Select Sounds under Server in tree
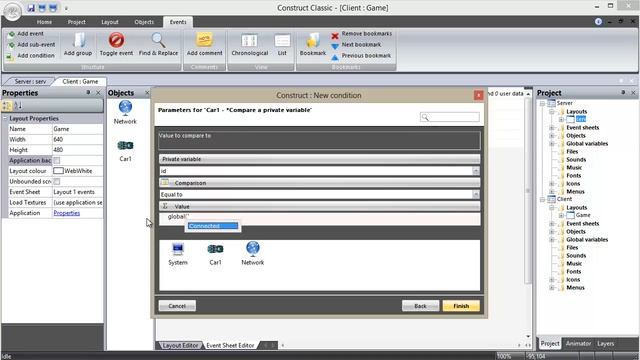Screen dimensions: 640x360 (576, 160)
